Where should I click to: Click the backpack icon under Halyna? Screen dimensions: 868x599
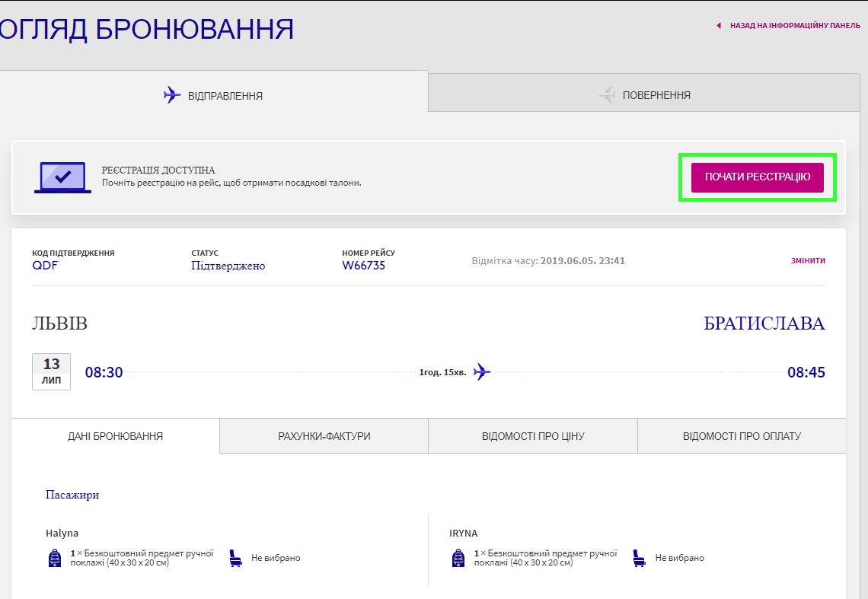tap(55, 558)
